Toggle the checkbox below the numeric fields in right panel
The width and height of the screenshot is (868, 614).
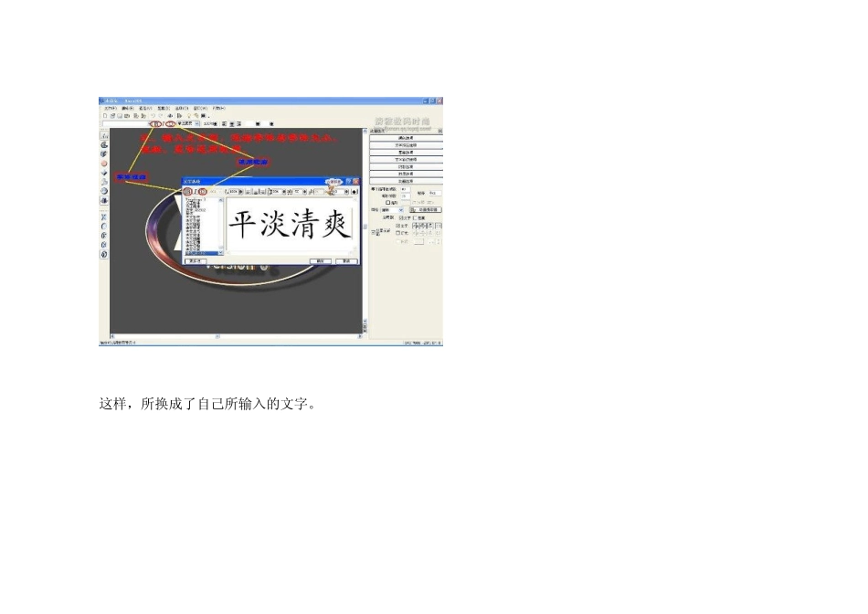(x=388, y=203)
